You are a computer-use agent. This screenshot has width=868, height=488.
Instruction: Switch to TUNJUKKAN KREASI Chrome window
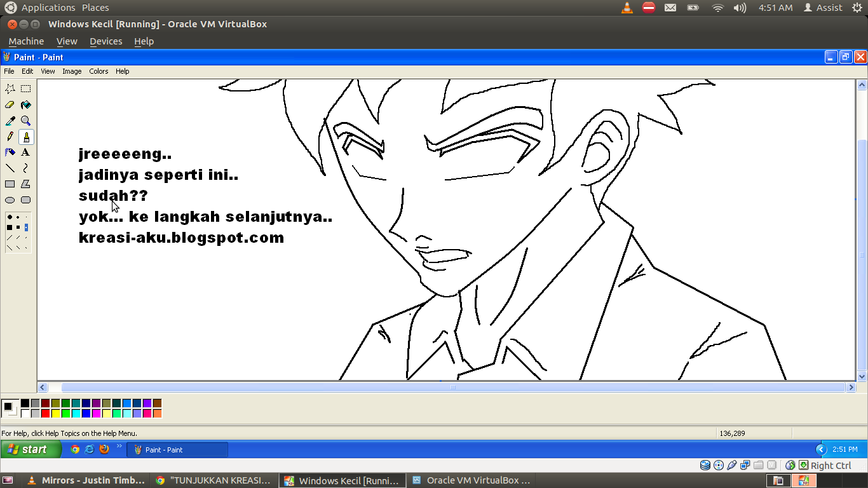(x=215, y=480)
